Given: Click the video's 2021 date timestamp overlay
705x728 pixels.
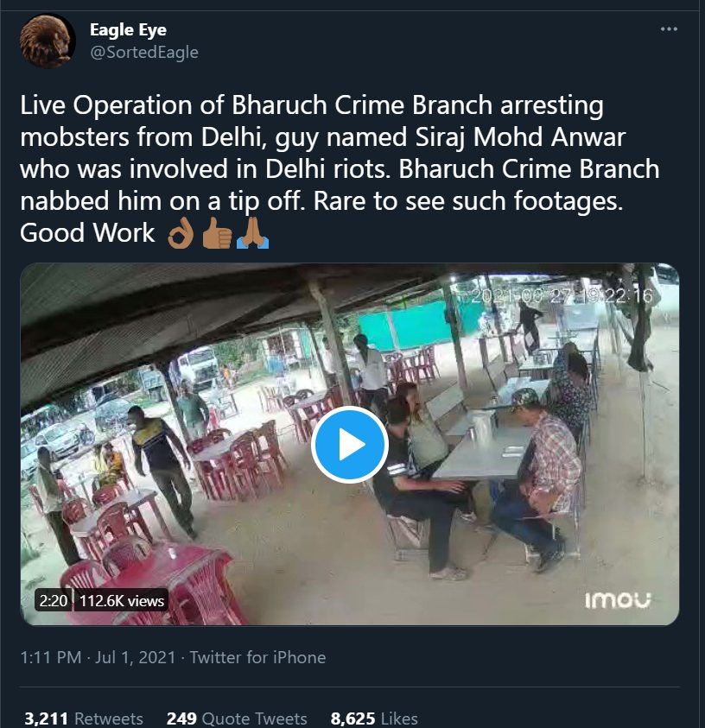Looking at the screenshot, I should [x=563, y=295].
